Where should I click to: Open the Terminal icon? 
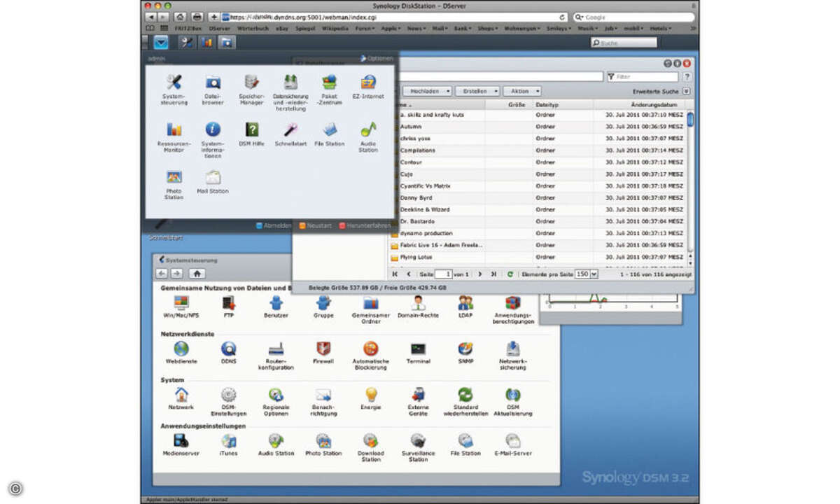pyautogui.click(x=418, y=353)
